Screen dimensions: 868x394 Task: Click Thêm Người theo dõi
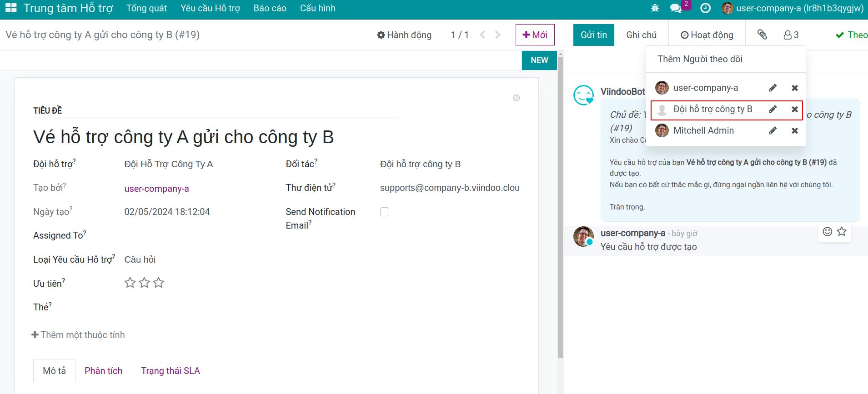pos(700,59)
